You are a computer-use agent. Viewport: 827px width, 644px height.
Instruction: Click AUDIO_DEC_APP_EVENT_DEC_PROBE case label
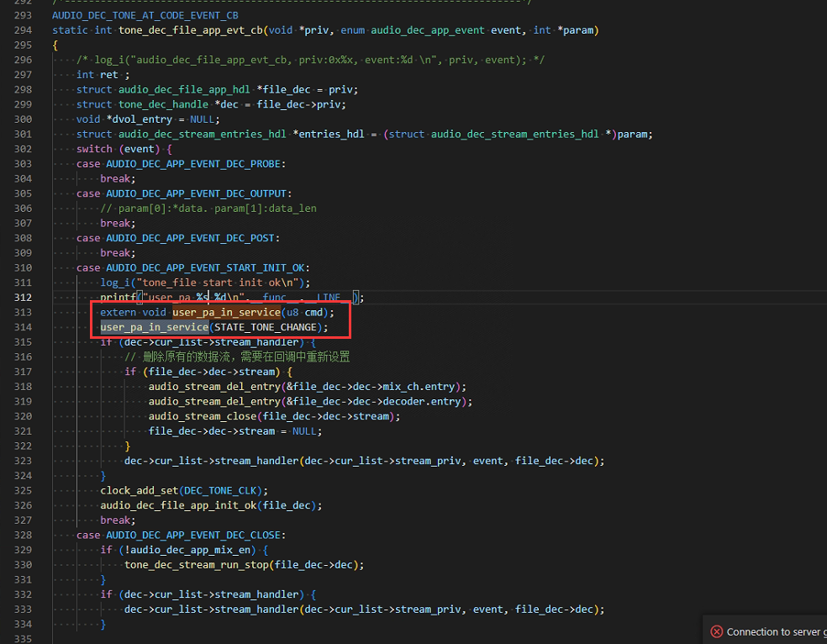pos(193,164)
